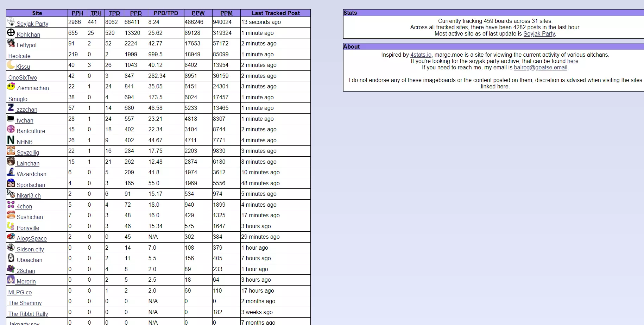Click the Sidson.city site icon

pyautogui.click(x=11, y=248)
